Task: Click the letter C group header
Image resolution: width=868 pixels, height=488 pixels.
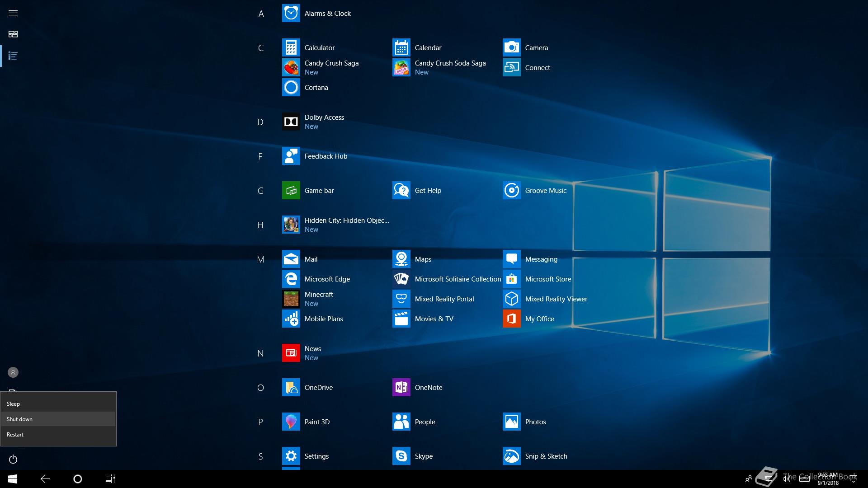Action: click(260, 48)
